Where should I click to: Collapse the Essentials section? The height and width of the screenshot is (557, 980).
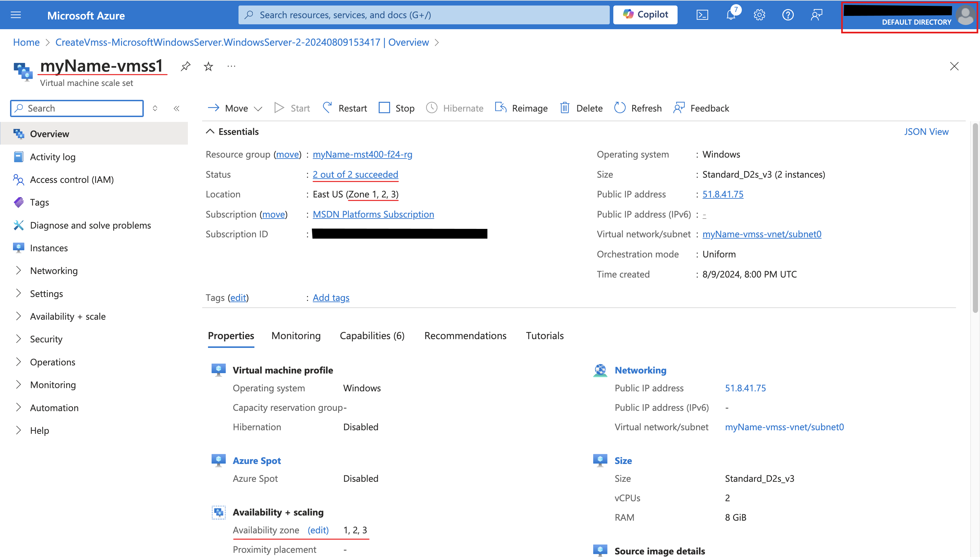232,132
